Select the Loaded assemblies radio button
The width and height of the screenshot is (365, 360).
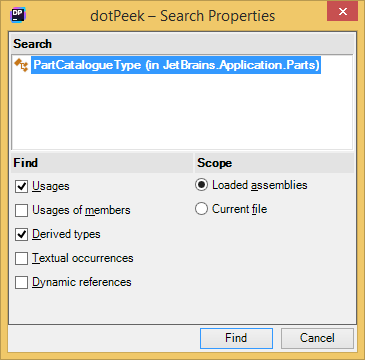[x=202, y=185]
